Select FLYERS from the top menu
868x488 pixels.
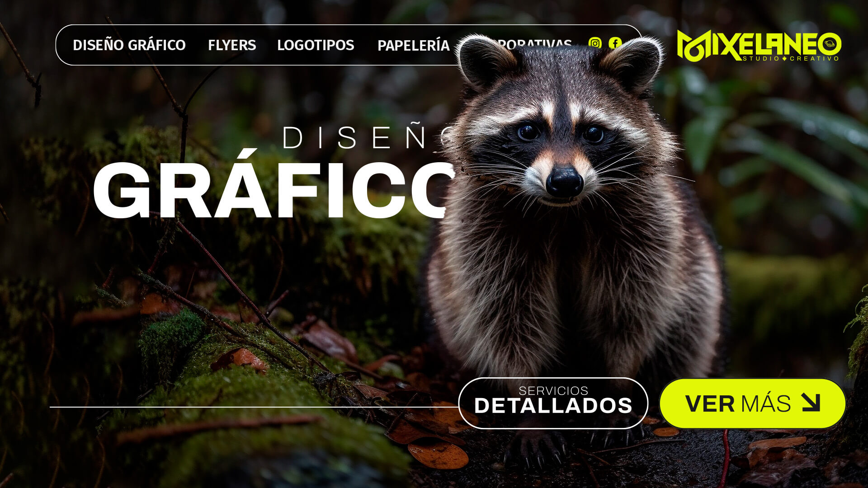(231, 45)
